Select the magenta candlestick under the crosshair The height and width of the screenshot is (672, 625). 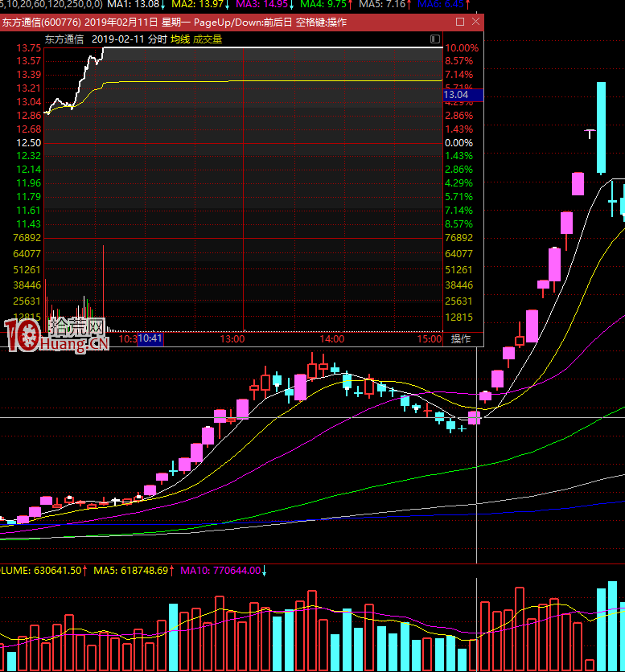coord(474,418)
